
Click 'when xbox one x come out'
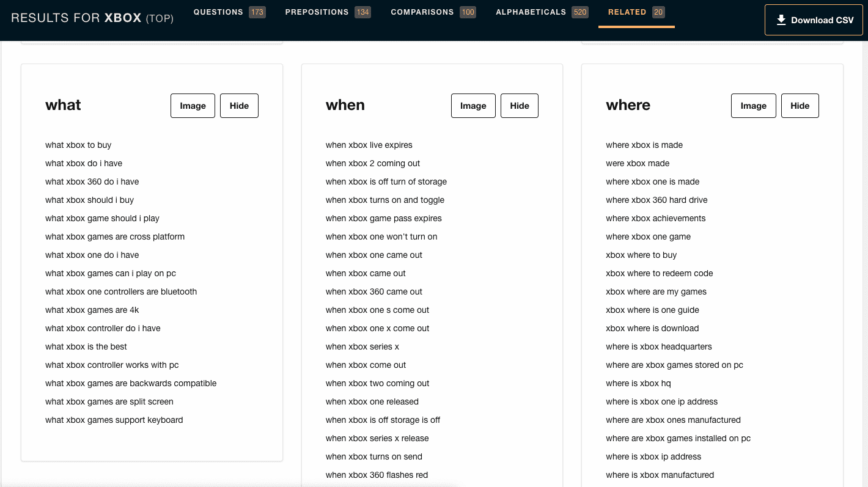[378, 328]
